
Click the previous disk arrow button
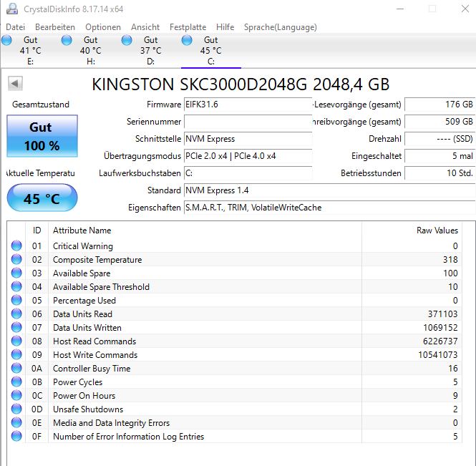15,83
